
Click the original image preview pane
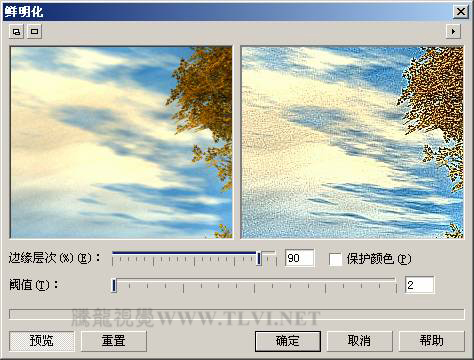pos(121,142)
